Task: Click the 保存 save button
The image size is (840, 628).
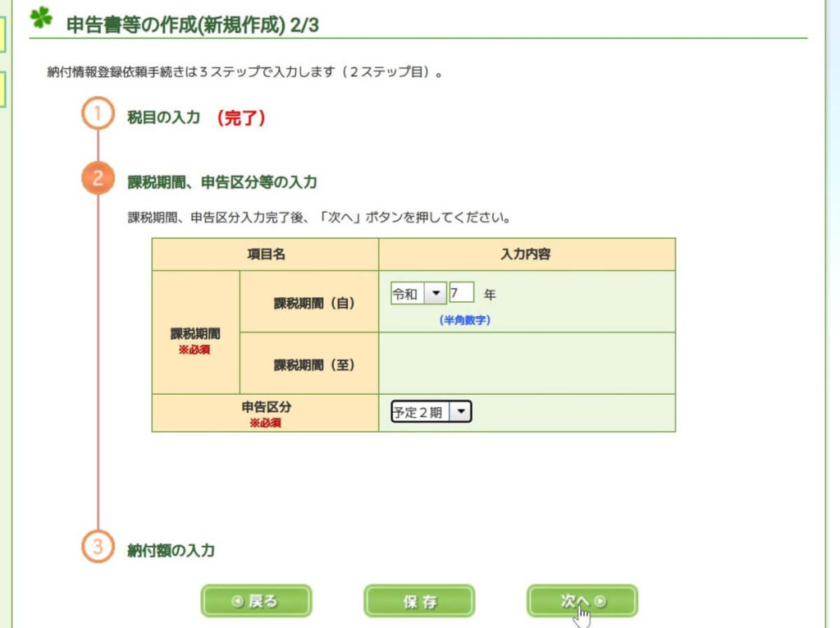Action: (419, 601)
